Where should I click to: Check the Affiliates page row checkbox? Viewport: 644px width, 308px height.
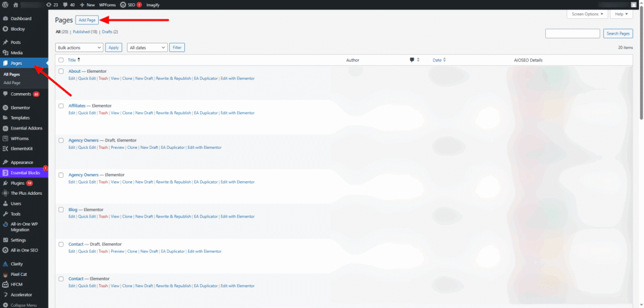(61, 106)
